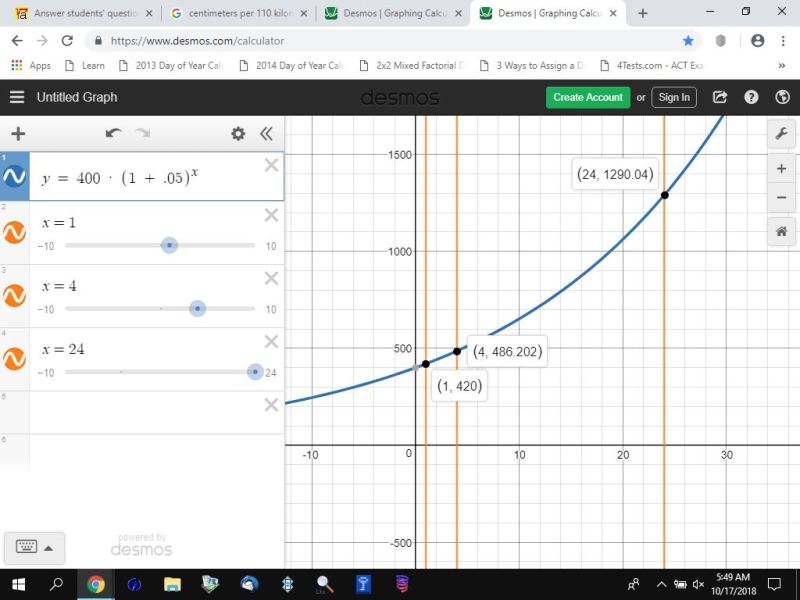Image resolution: width=800 pixels, height=600 pixels.
Task: Open 3 Ways to Assign bookmark
Action: (532, 65)
